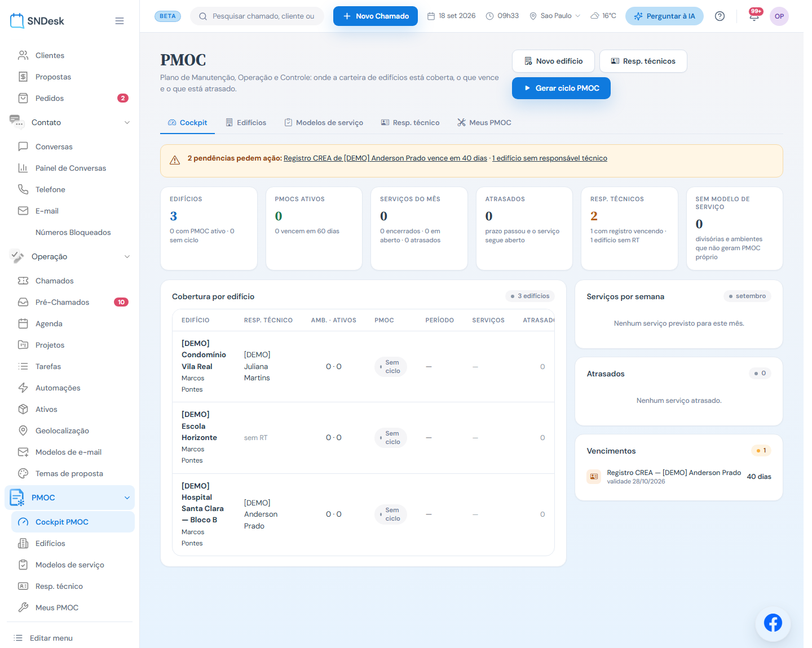This screenshot has width=812, height=648.
Task: Open the OP user avatar
Action: click(x=779, y=16)
